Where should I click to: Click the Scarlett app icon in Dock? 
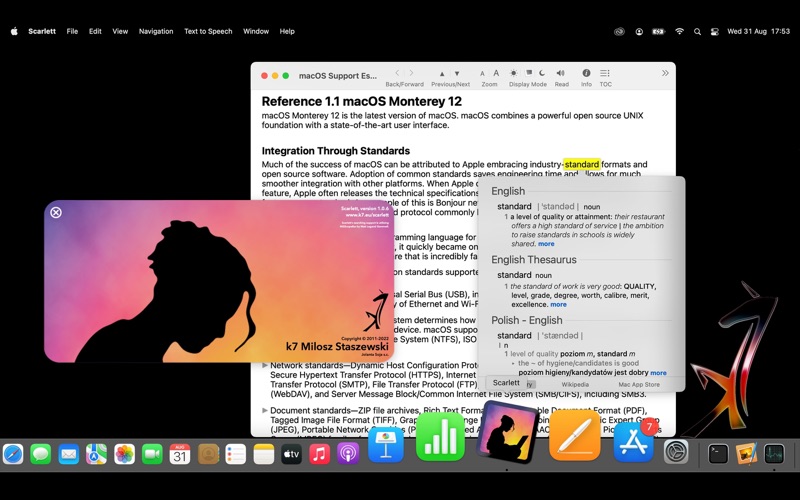[x=507, y=432]
